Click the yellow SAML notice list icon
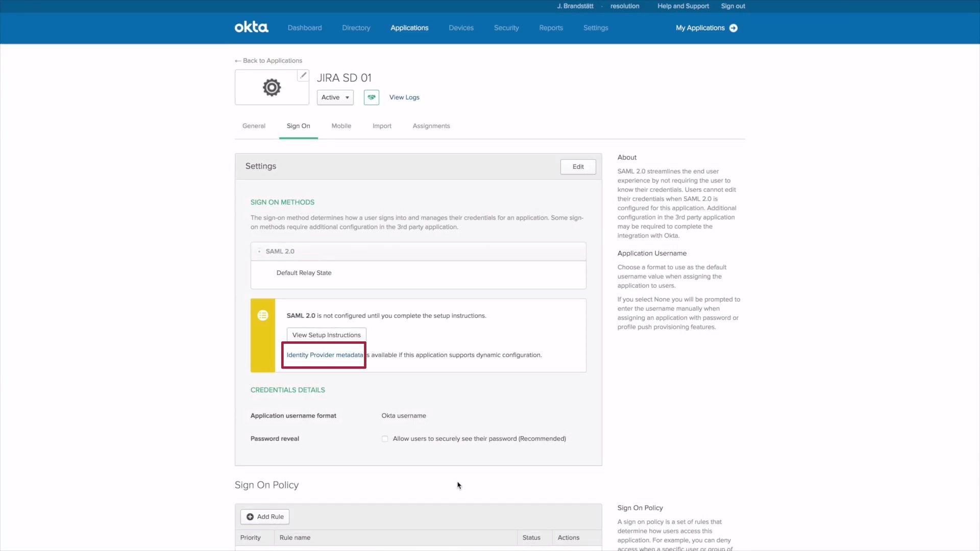Viewport: 980px width, 551px height. [263, 315]
